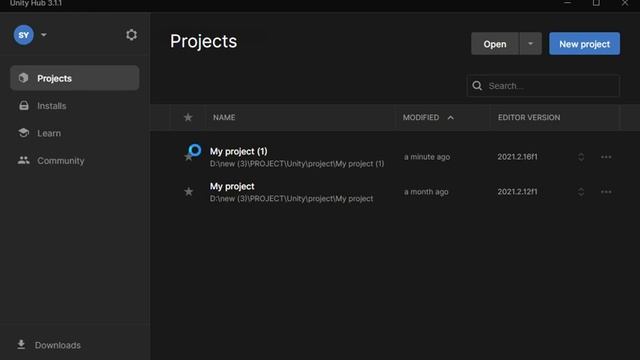This screenshot has height=360, width=640.
Task: Select the path text ending in \My project
Action: click(291, 199)
